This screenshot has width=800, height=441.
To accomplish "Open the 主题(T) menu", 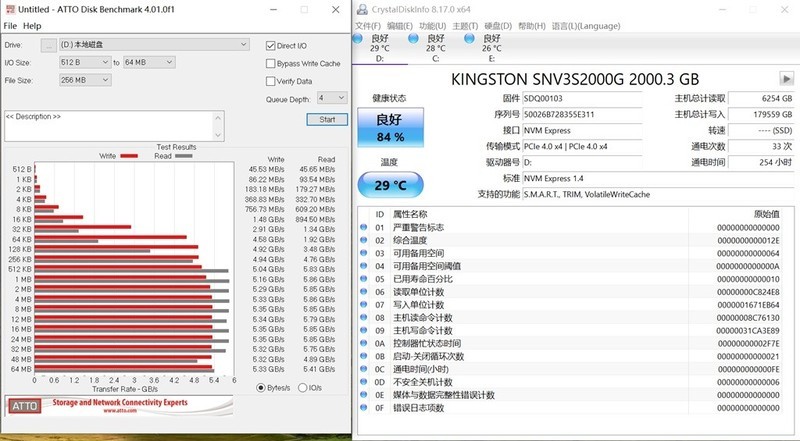I will tap(465, 26).
